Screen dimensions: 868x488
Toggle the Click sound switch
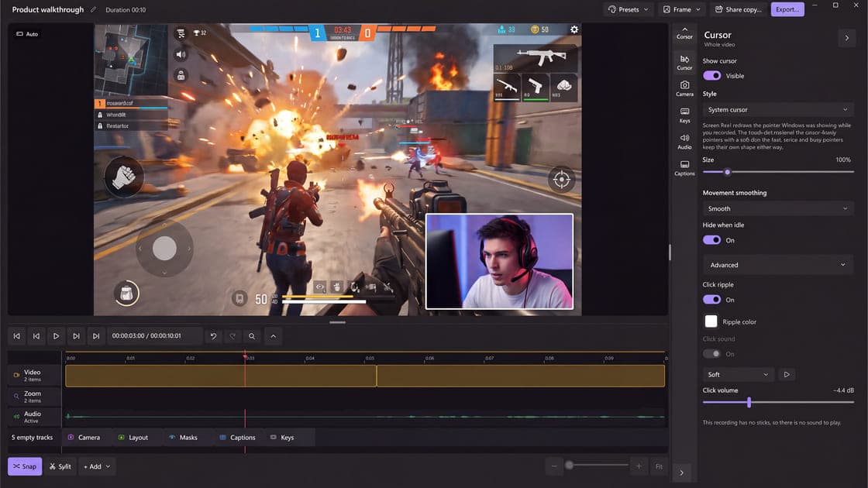click(712, 353)
